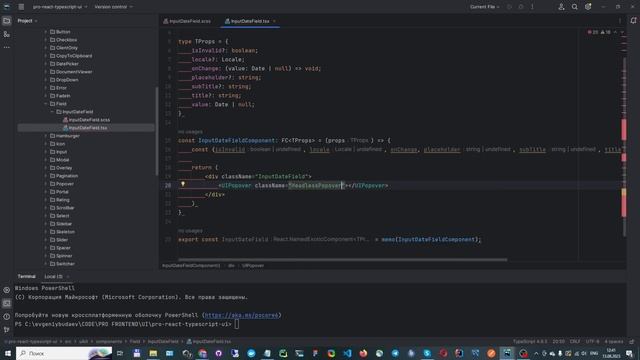Expand the Popover folder
This screenshot has width=640, height=360.
46,184
